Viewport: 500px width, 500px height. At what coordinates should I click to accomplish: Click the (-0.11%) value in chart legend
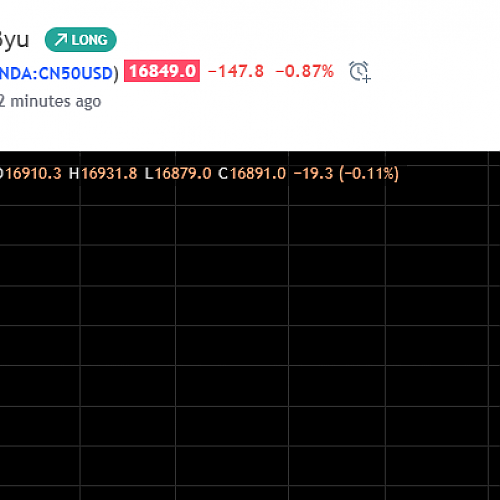tap(369, 174)
